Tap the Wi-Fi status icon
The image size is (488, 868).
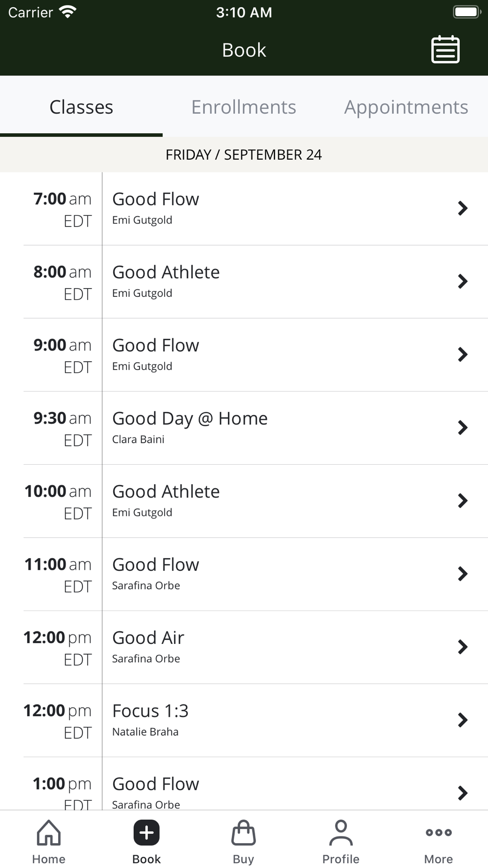click(x=68, y=12)
